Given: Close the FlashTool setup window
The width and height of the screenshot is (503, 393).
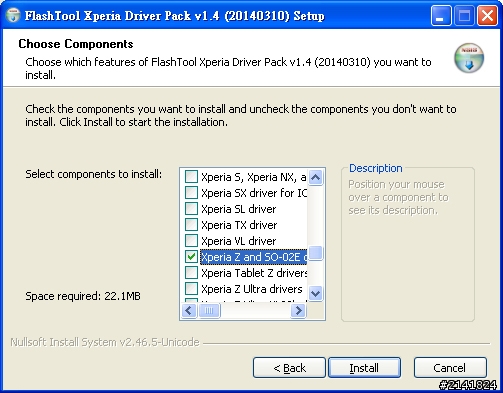Looking at the screenshot, I should pos(487,15).
